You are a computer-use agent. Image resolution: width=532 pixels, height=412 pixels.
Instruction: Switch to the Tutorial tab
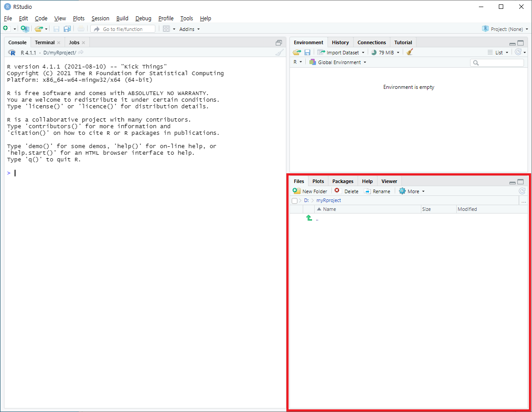[x=403, y=42]
